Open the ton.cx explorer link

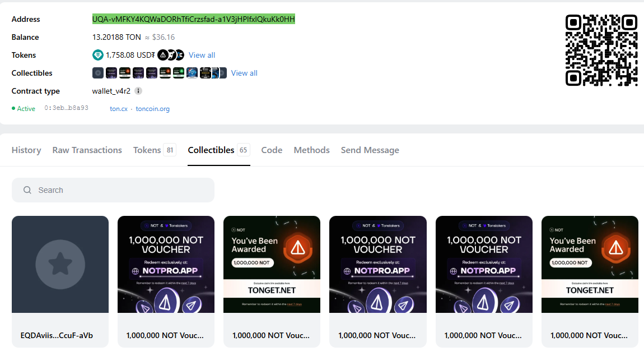pos(118,109)
